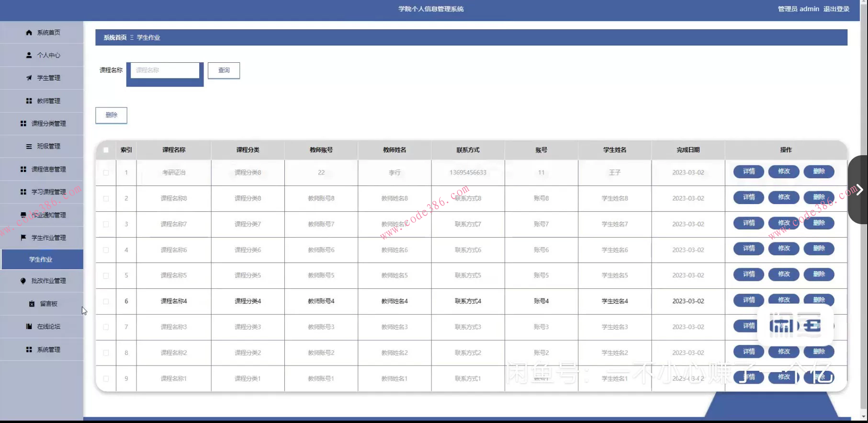Click 删除 in the 课程名称2 row
This screenshot has width=868, height=423.
tap(819, 352)
